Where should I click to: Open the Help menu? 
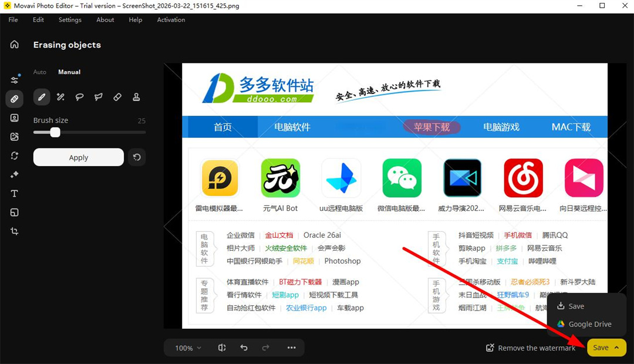(x=136, y=20)
